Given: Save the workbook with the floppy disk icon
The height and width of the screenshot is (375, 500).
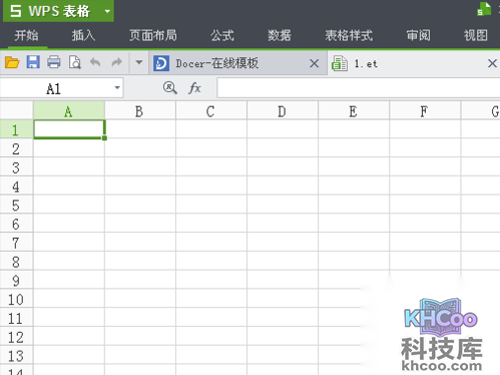Looking at the screenshot, I should pyautogui.click(x=33, y=62).
